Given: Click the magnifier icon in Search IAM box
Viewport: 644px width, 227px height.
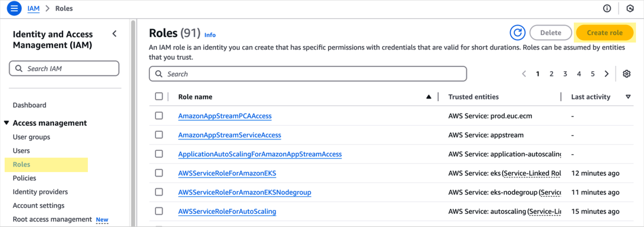Looking at the screenshot, I should [x=19, y=68].
